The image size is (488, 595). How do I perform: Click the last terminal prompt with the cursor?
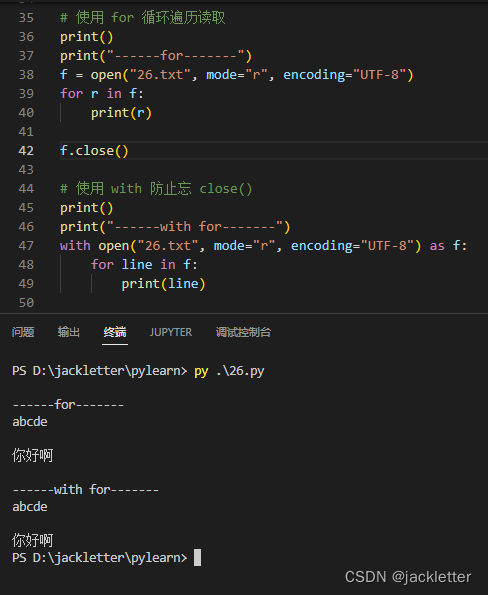(x=106, y=557)
